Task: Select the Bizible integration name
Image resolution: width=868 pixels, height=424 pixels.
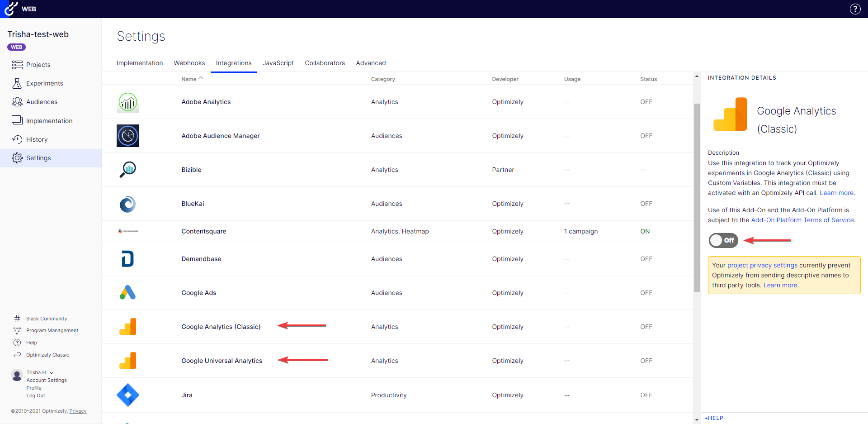Action: (x=191, y=170)
